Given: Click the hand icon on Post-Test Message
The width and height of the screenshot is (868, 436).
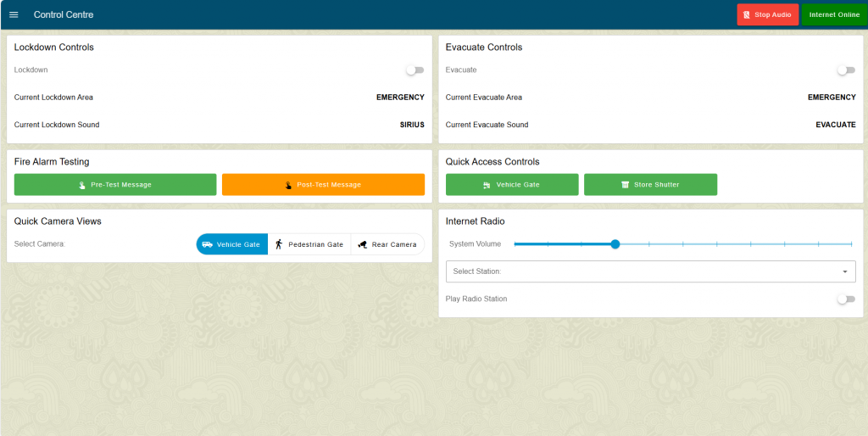Looking at the screenshot, I should [x=288, y=185].
